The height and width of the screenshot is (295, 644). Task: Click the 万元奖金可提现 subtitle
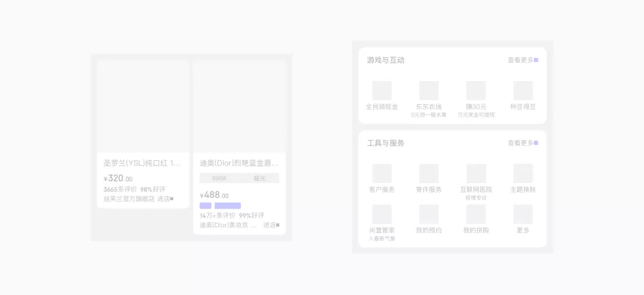(x=476, y=115)
